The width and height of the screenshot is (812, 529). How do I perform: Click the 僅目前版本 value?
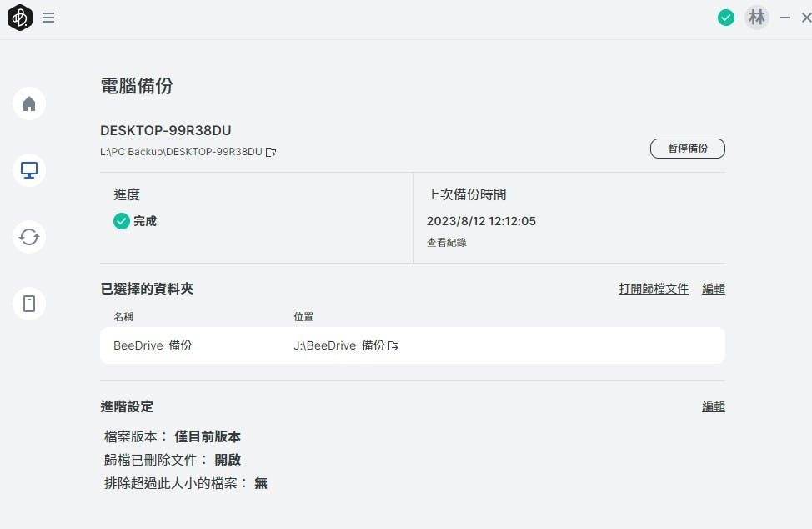tap(208, 436)
